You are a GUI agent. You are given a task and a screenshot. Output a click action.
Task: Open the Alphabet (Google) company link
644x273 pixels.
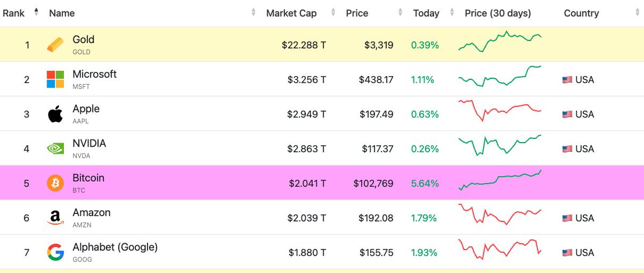pyautogui.click(x=115, y=247)
